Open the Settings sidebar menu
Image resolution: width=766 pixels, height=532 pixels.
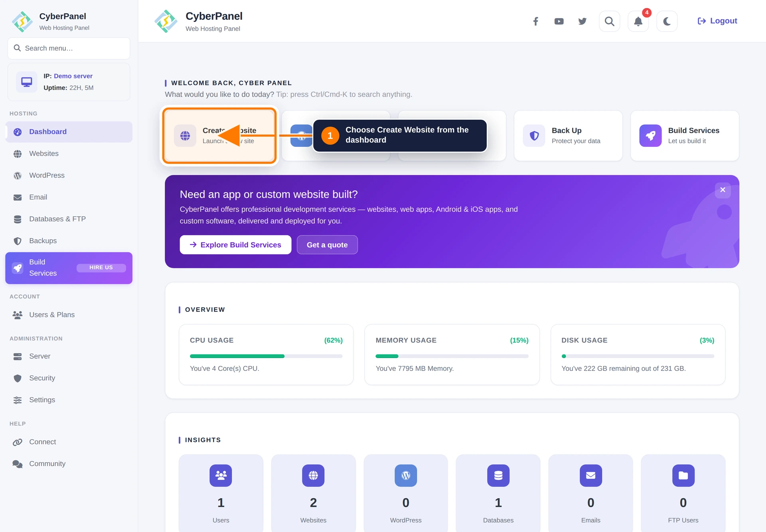[x=69, y=400]
